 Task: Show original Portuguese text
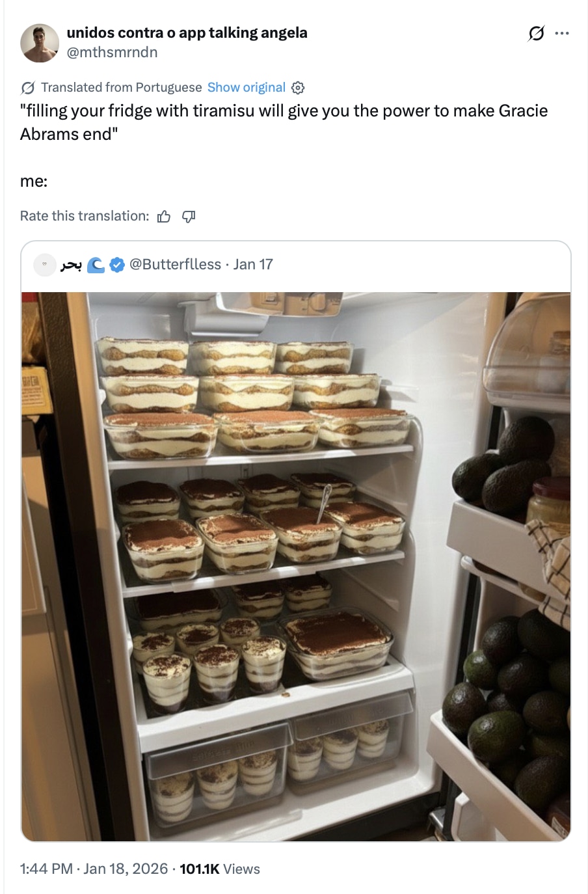246,88
